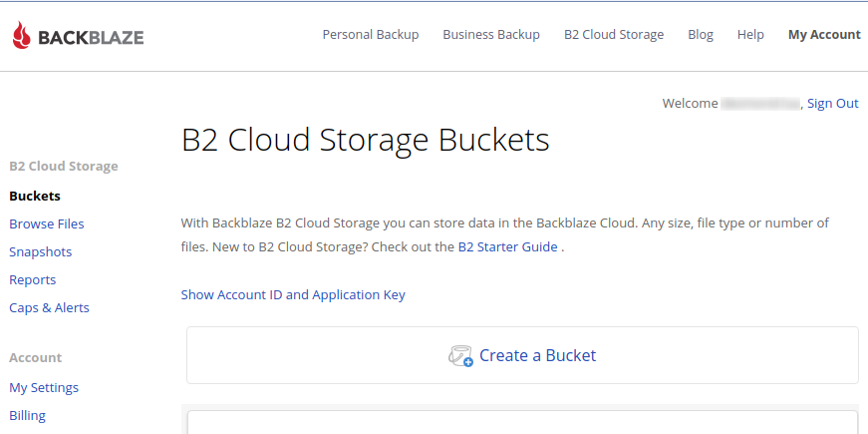Open the B2 Starter Guide link
The image size is (868, 434).
pyautogui.click(x=507, y=246)
